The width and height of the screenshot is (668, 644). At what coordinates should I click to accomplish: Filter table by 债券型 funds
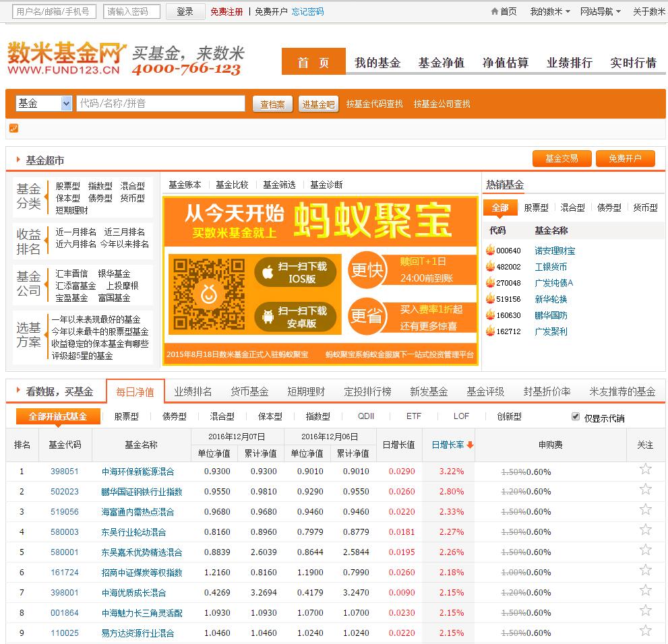[x=174, y=416]
